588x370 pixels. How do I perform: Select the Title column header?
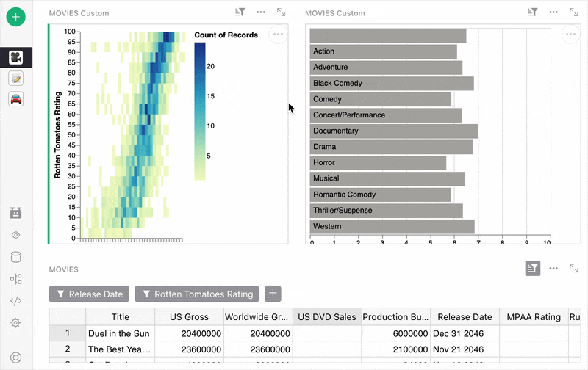(120, 317)
